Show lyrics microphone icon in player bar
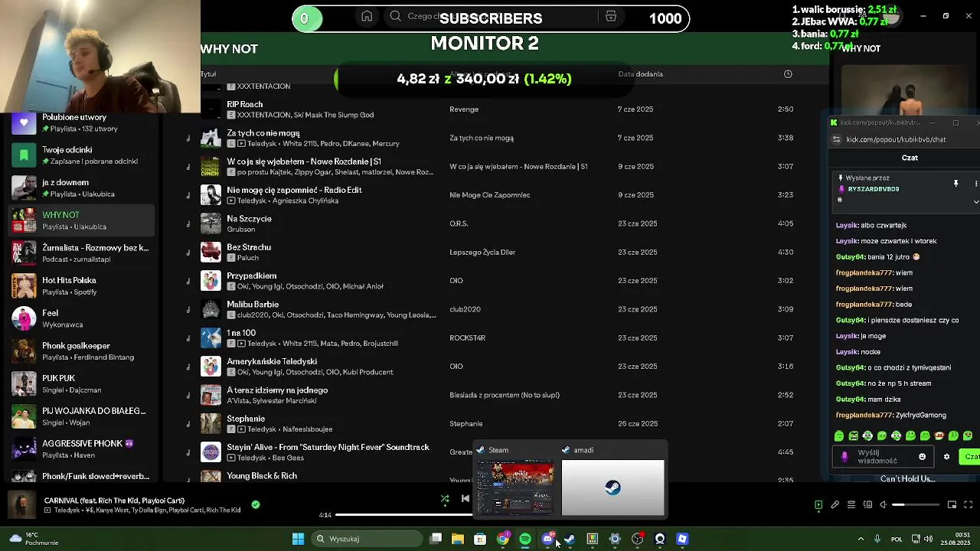980x551 pixels. point(835,505)
